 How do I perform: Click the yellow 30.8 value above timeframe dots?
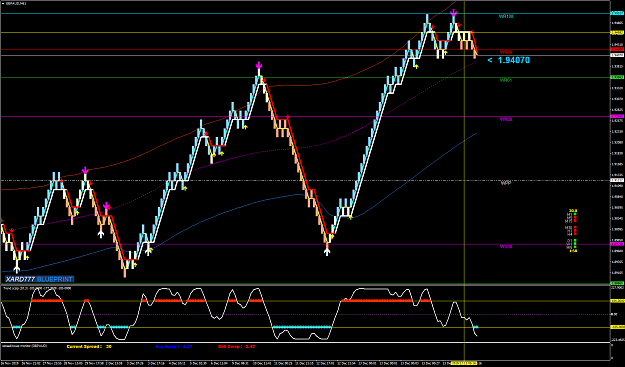[x=573, y=210]
